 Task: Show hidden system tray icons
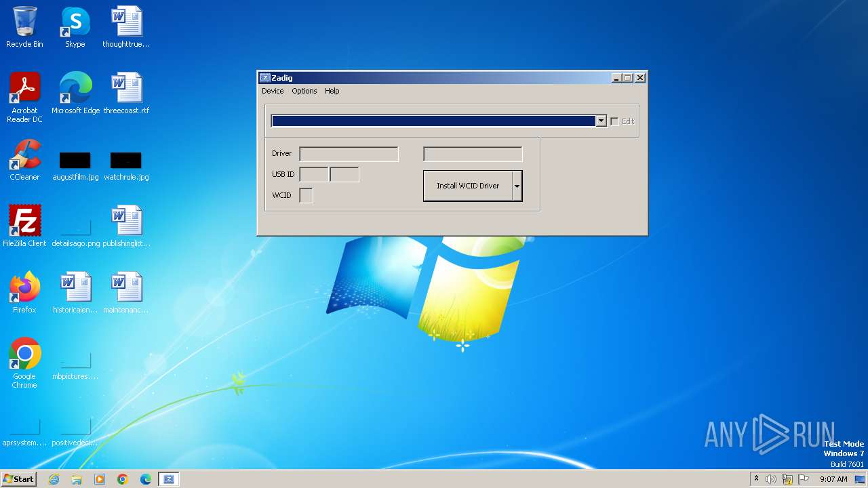click(756, 479)
